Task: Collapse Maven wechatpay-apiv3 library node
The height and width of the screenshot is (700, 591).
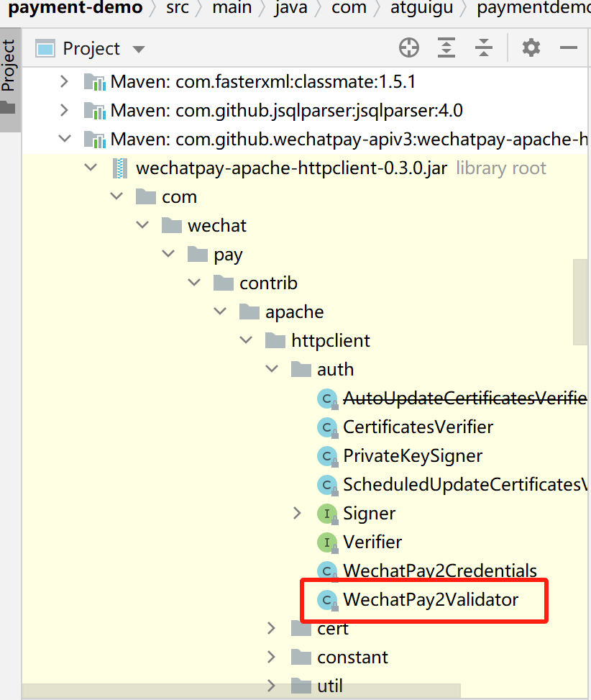Action: click(x=65, y=139)
